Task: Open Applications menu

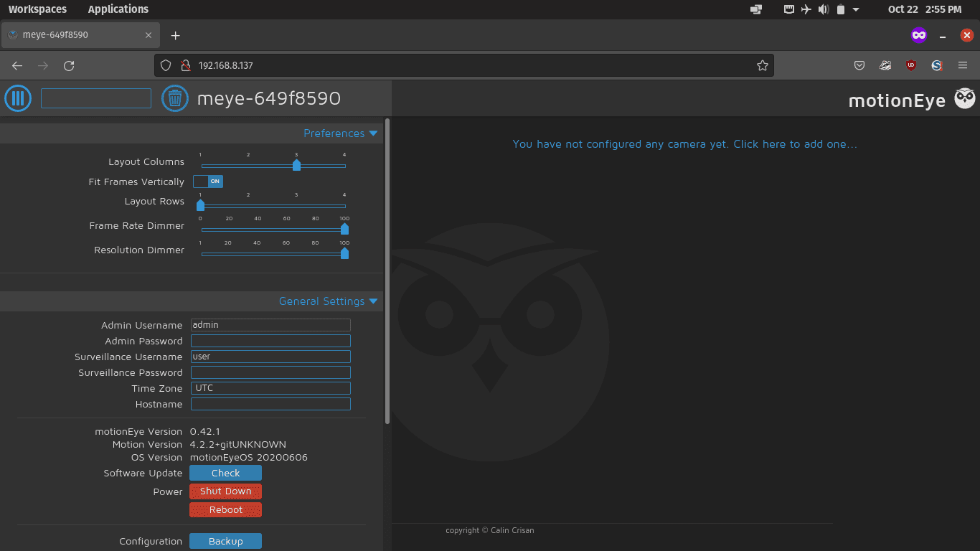Action: click(x=118, y=9)
